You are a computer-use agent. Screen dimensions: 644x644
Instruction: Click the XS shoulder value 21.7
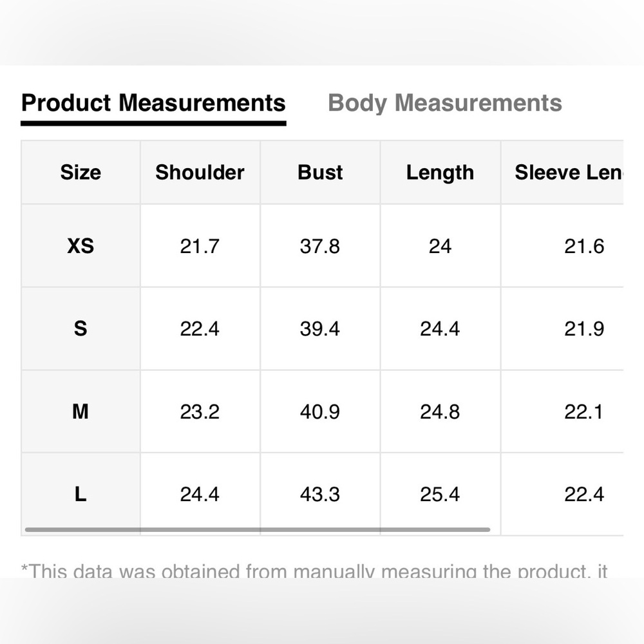pyautogui.click(x=200, y=246)
